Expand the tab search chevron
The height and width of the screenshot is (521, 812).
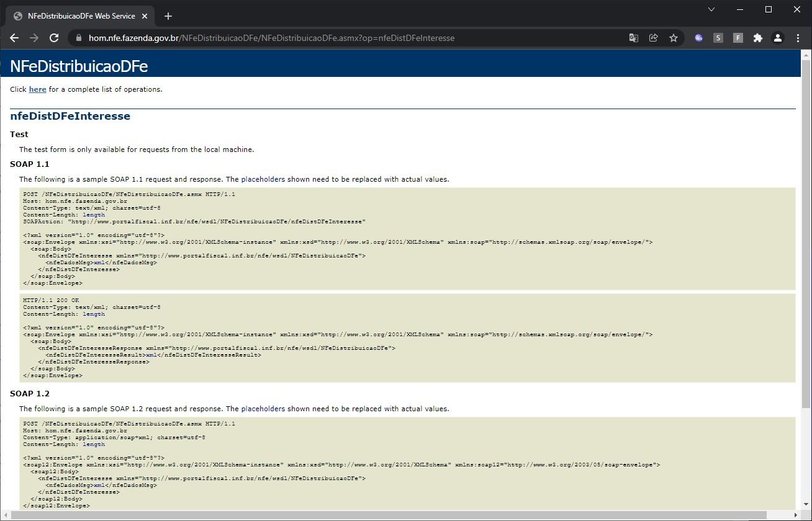tap(711, 9)
